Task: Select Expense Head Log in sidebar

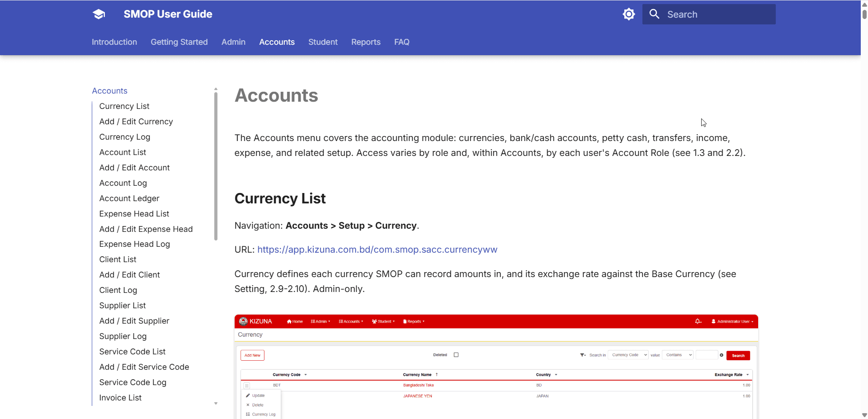Action: tap(135, 244)
